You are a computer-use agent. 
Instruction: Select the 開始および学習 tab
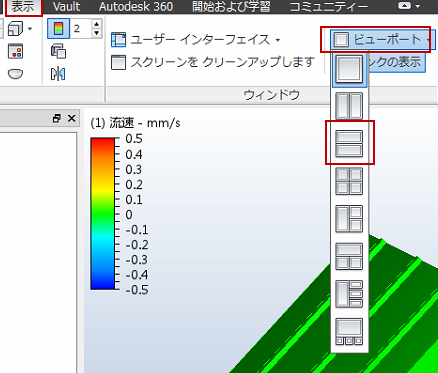(x=231, y=7)
